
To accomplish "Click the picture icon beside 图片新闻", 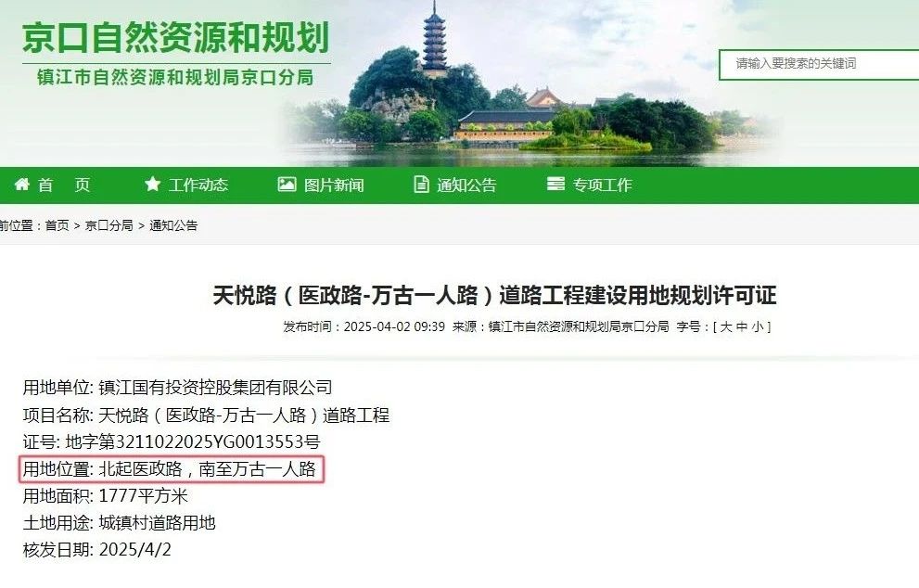I will tap(287, 184).
